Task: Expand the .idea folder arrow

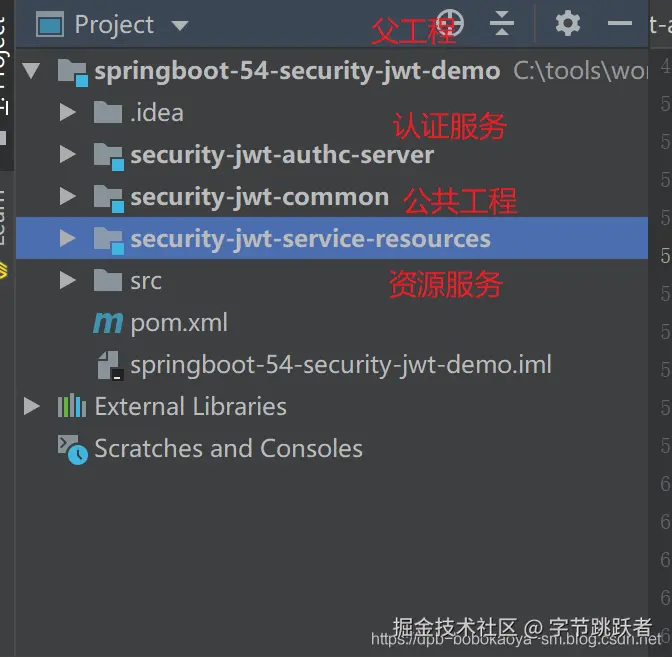Action: (x=68, y=112)
